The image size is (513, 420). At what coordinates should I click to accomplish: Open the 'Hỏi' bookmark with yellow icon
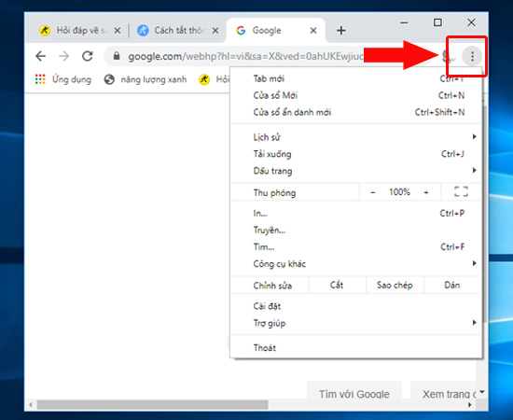coord(214,79)
